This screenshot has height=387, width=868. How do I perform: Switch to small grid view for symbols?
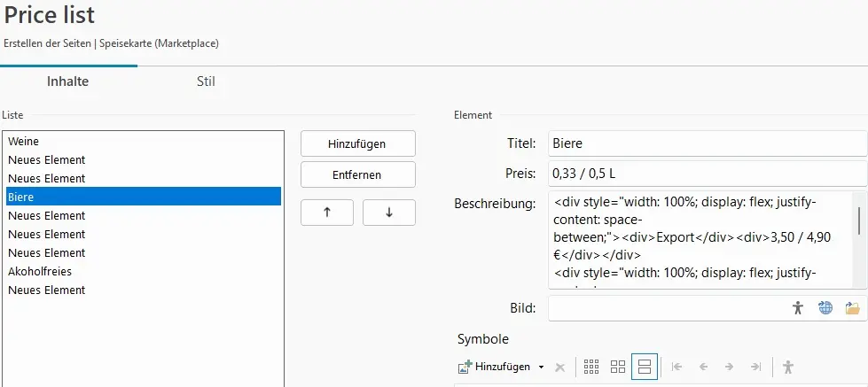tap(591, 367)
